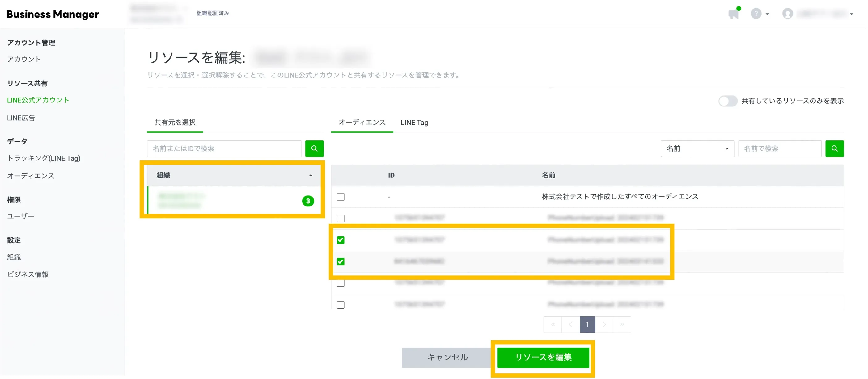Image resolution: width=868 pixels, height=379 pixels.
Task: Open the help question mark icon
Action: tap(756, 14)
